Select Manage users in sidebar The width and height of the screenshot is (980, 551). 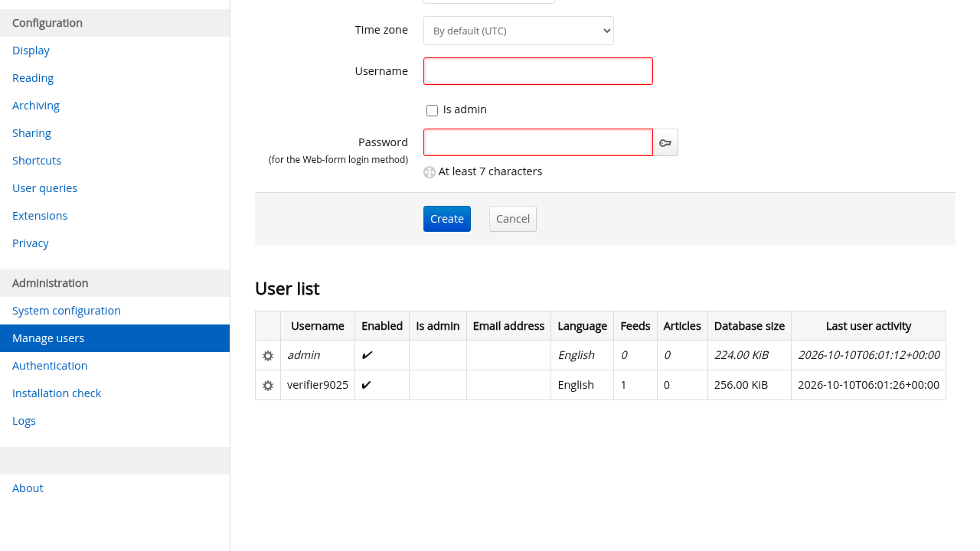point(115,338)
